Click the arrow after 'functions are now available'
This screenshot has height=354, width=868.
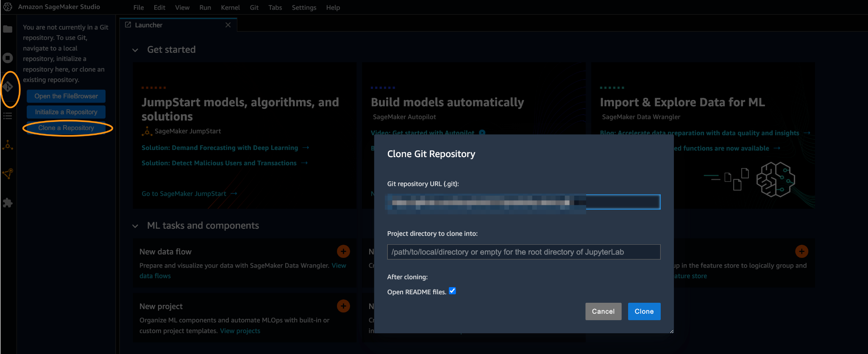[x=776, y=148]
